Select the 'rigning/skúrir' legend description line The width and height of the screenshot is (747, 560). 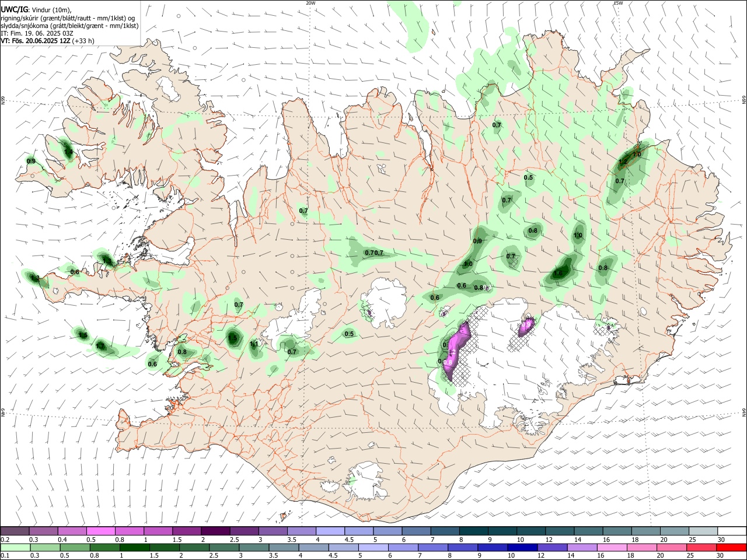click(68, 17)
